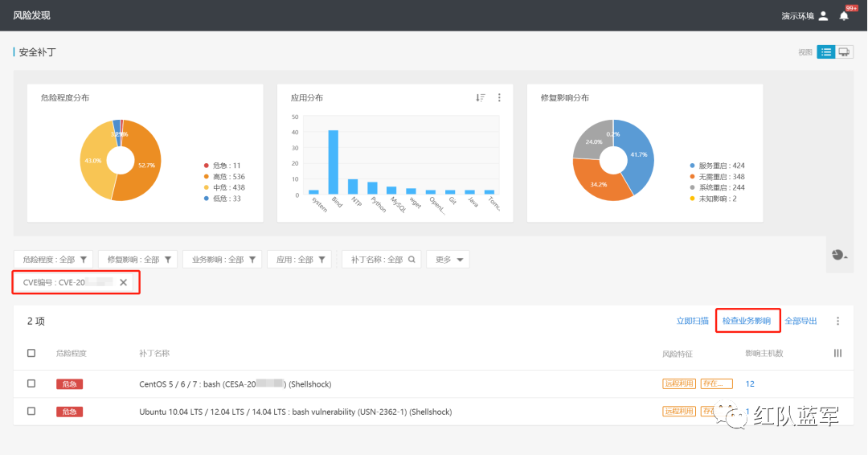
Task: Click the 43.0% yellow donut slice
Action: click(x=93, y=161)
